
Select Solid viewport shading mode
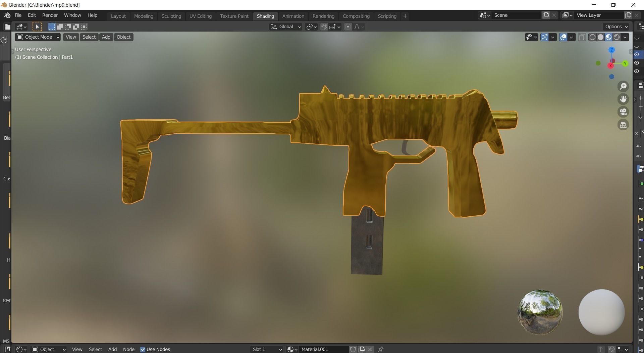point(600,37)
